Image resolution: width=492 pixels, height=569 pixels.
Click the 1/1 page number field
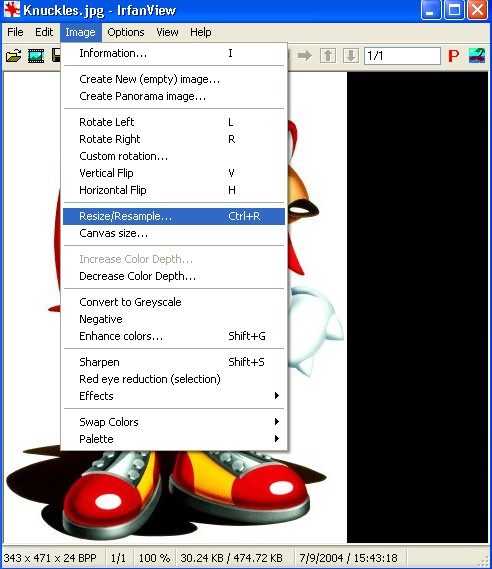(x=402, y=56)
